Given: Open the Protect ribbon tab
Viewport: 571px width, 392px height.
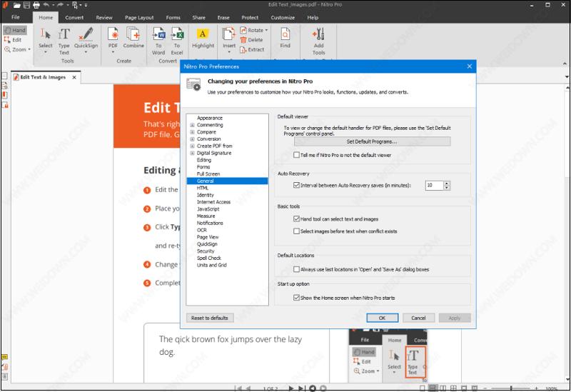Looking at the screenshot, I should pos(250,17).
